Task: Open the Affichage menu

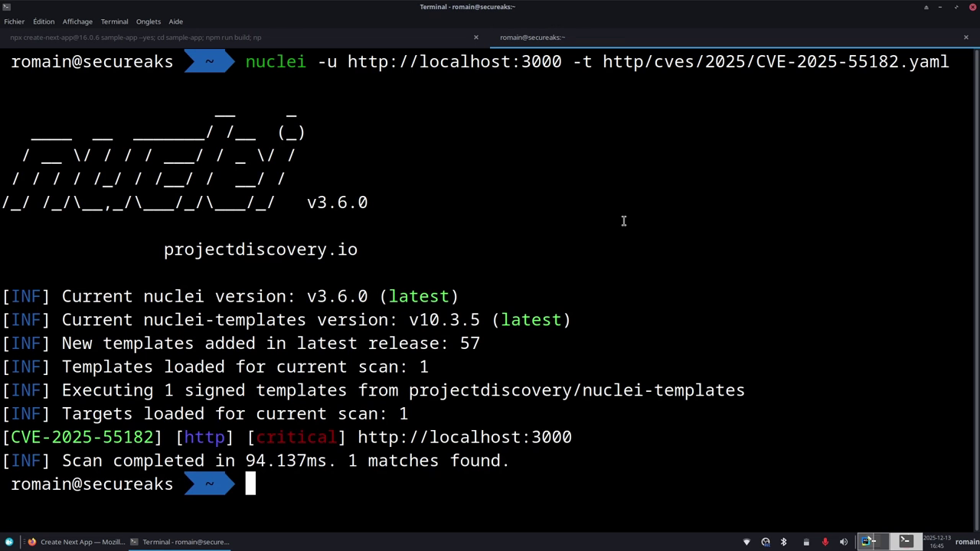Action: coord(77,21)
